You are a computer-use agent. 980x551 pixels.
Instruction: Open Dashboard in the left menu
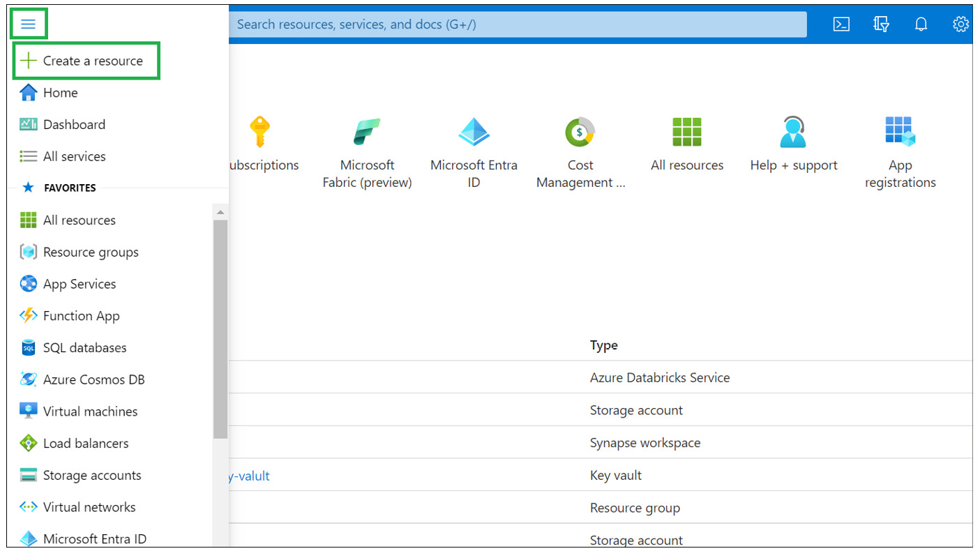point(63,125)
